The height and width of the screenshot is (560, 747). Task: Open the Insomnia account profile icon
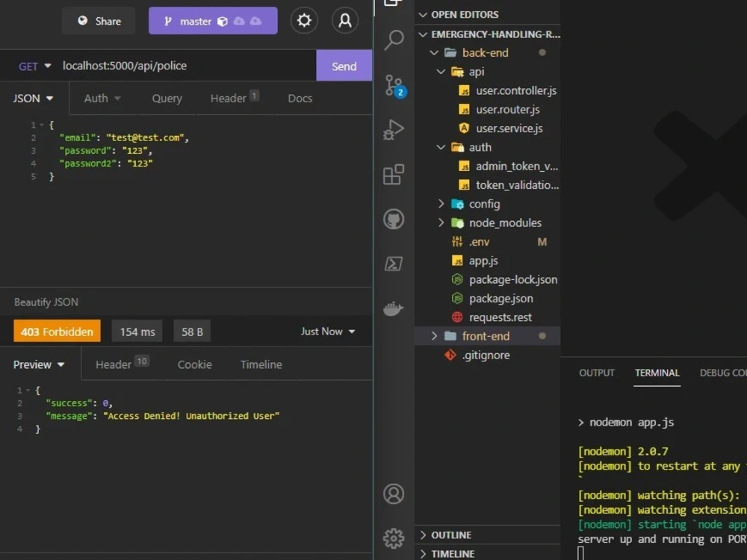coord(345,20)
